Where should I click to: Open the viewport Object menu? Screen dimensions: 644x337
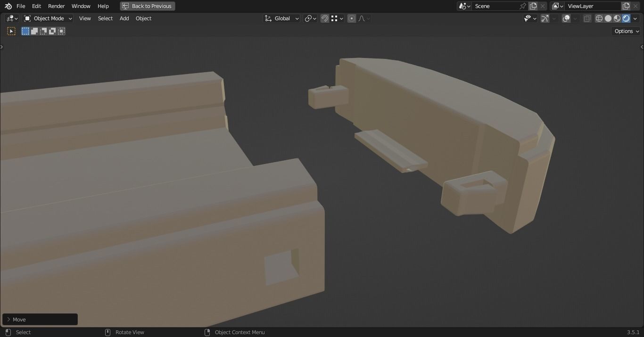click(x=143, y=18)
